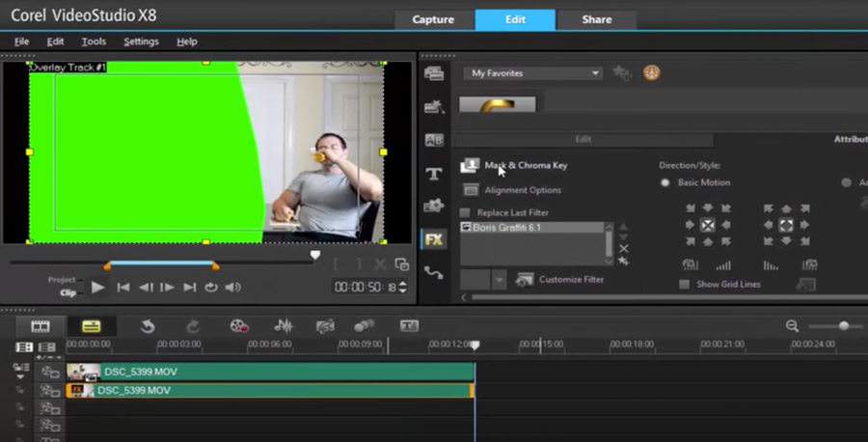Click the preview scrubber handle

click(x=315, y=255)
